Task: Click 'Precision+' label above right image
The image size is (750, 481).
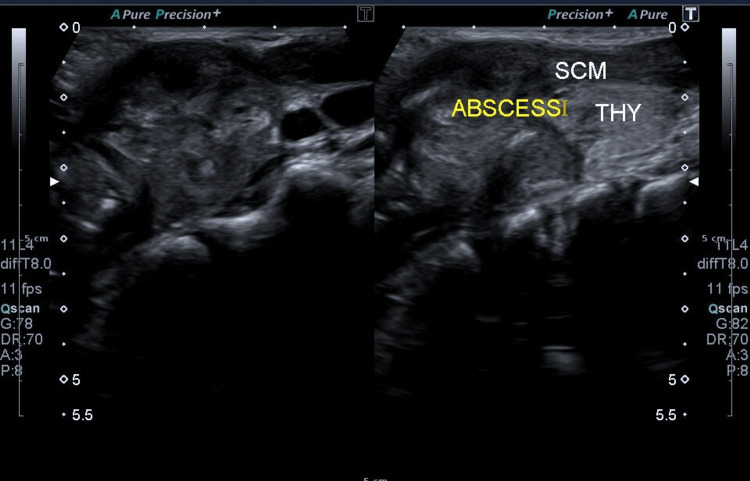Action: pos(580,14)
